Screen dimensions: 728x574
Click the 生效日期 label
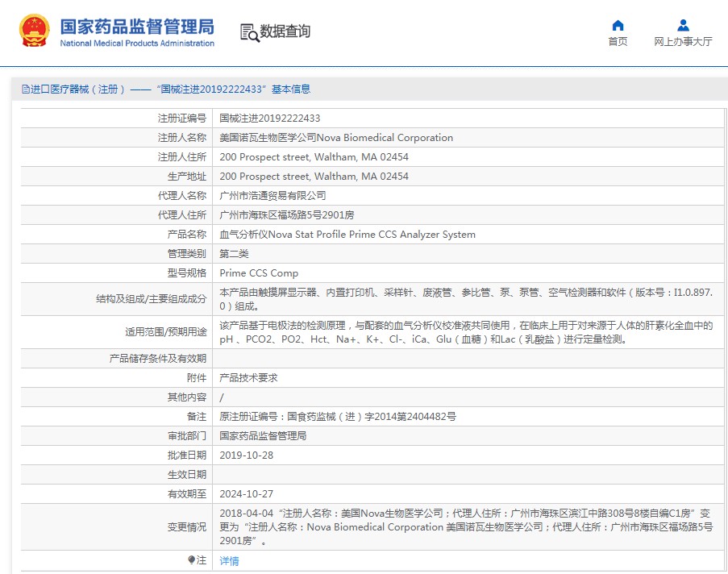coord(187,475)
